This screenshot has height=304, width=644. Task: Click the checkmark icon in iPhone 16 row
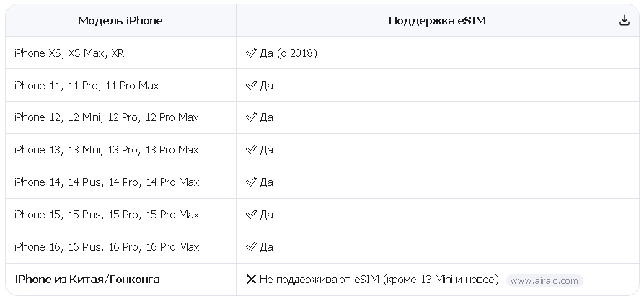(251, 247)
